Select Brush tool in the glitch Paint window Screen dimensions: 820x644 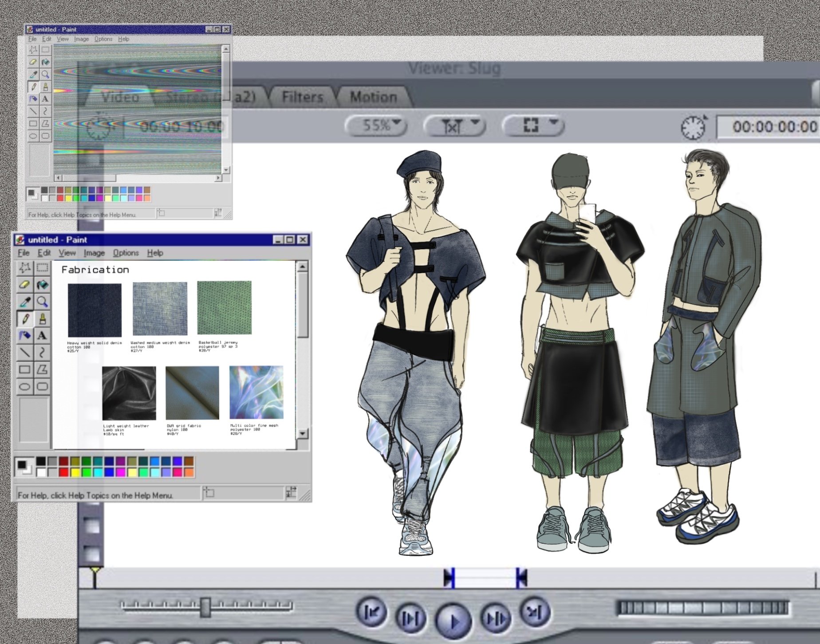coord(45,87)
